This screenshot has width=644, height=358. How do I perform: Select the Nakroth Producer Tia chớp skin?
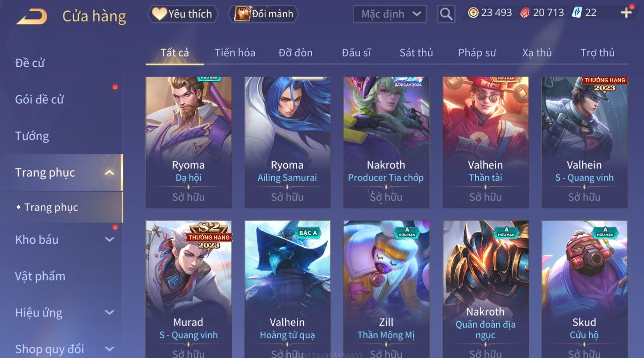click(x=386, y=142)
